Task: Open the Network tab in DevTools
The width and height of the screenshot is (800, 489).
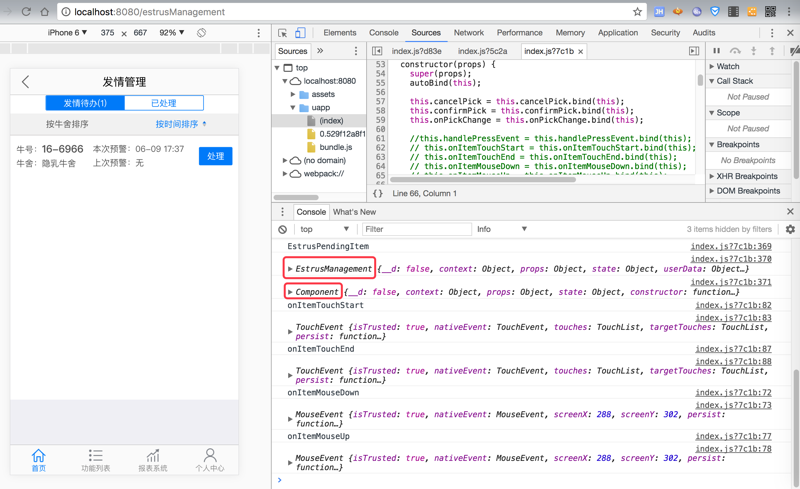Action: click(x=468, y=33)
